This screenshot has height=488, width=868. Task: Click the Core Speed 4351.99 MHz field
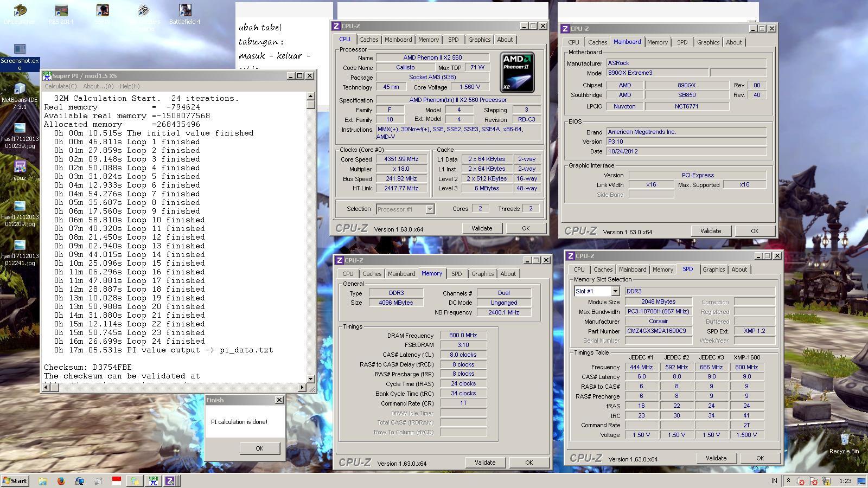tap(401, 159)
